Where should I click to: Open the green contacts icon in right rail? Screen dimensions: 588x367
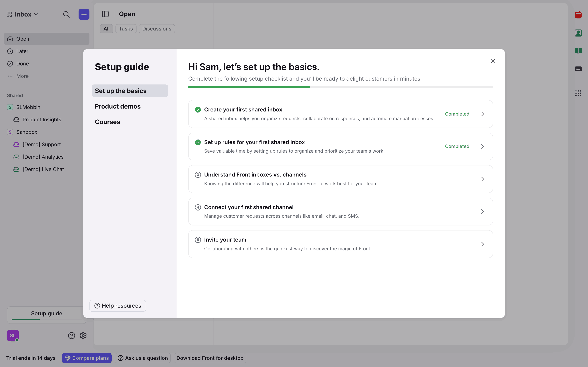click(x=578, y=33)
